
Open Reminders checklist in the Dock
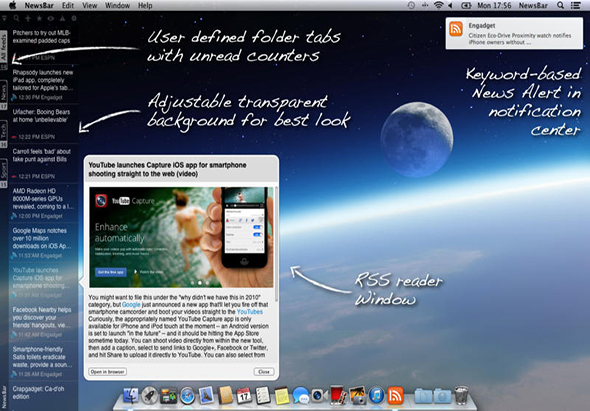point(263,396)
